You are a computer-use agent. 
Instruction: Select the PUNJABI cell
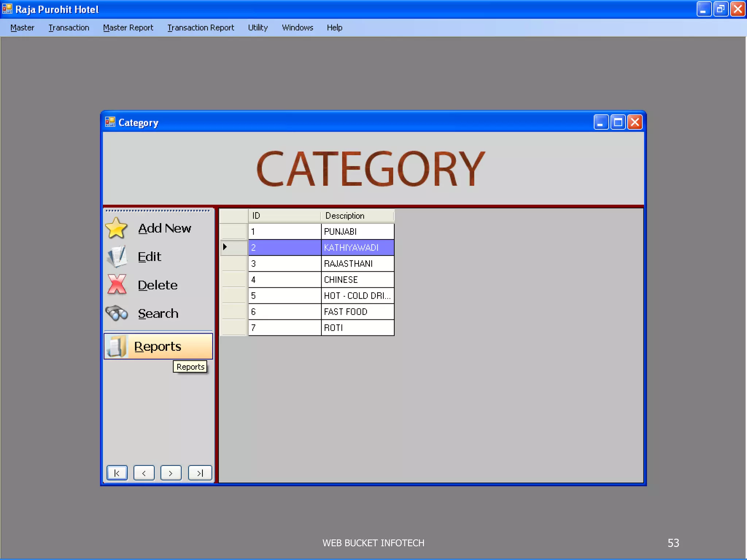pos(357,232)
